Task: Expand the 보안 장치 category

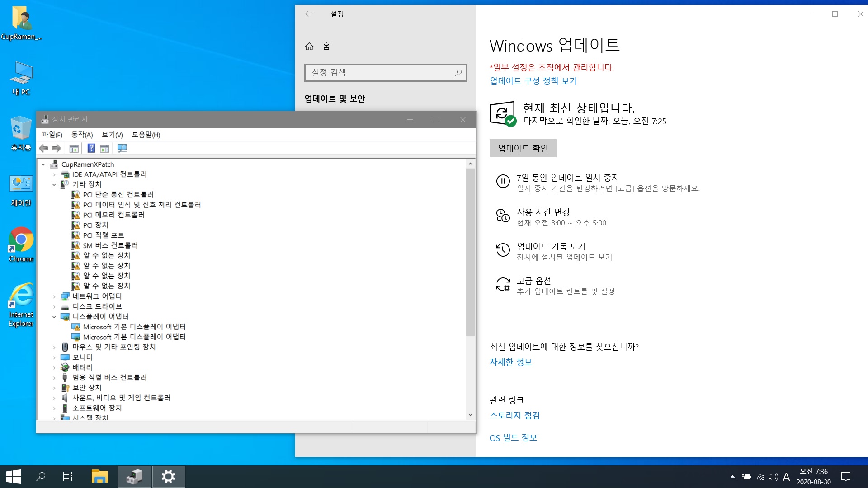Action: pyautogui.click(x=54, y=388)
